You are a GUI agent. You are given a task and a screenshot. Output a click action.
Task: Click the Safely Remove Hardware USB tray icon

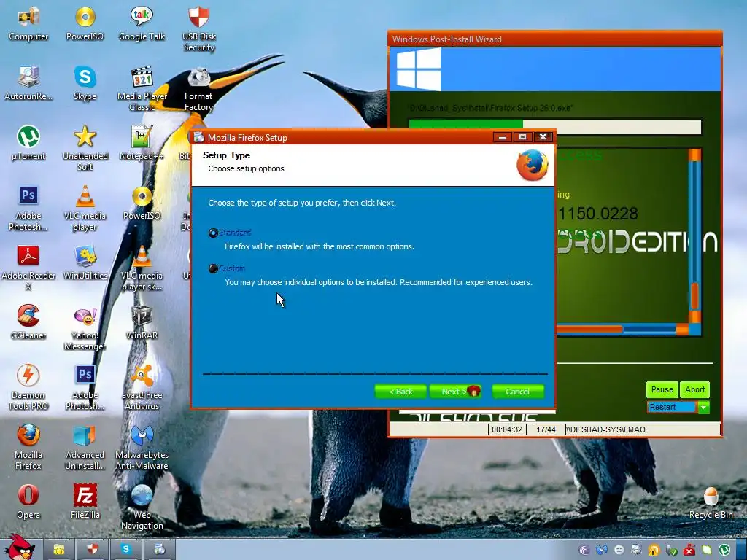671,551
